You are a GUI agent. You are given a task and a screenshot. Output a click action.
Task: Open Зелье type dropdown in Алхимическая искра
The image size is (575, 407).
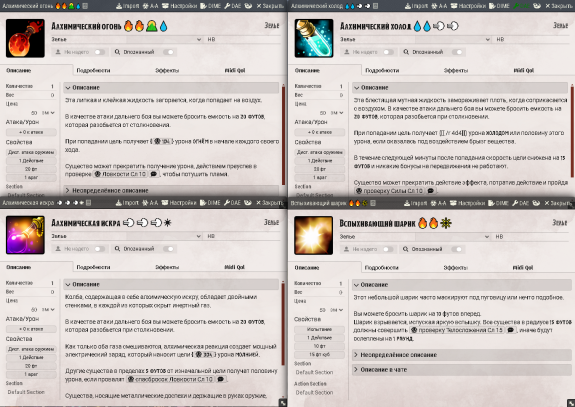click(127, 236)
